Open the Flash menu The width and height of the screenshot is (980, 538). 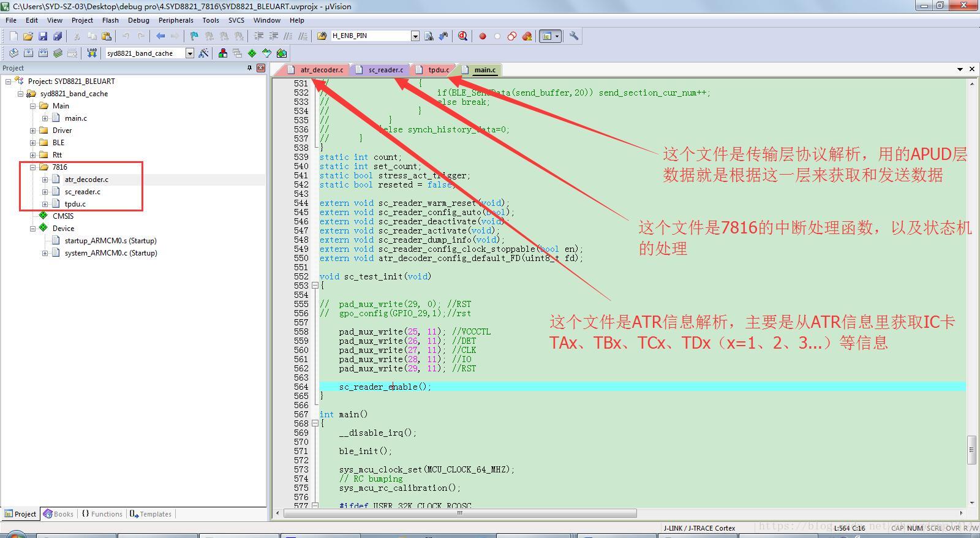(x=110, y=20)
